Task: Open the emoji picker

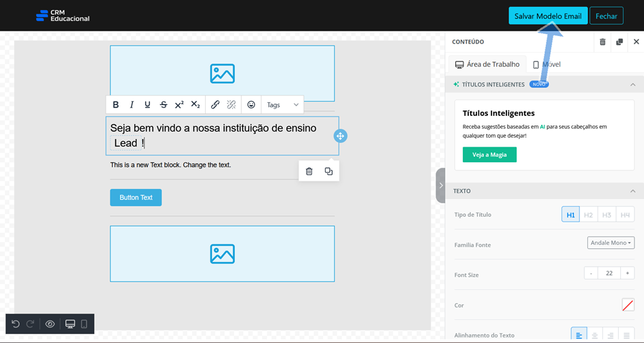Action: [x=251, y=105]
